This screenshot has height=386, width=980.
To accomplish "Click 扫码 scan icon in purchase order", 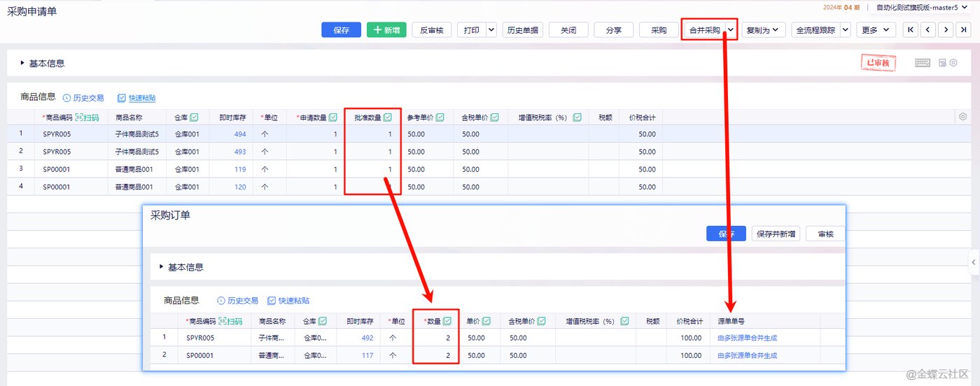I will pyautogui.click(x=231, y=322).
